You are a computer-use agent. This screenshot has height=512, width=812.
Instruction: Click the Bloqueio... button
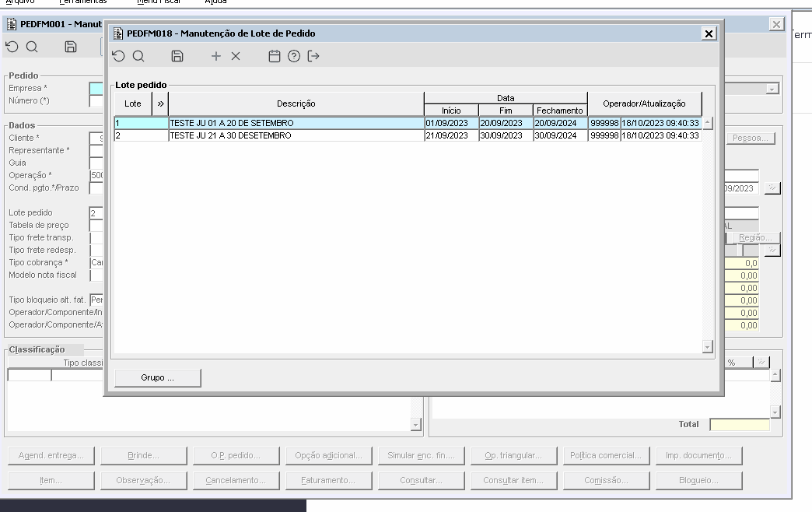pos(698,480)
